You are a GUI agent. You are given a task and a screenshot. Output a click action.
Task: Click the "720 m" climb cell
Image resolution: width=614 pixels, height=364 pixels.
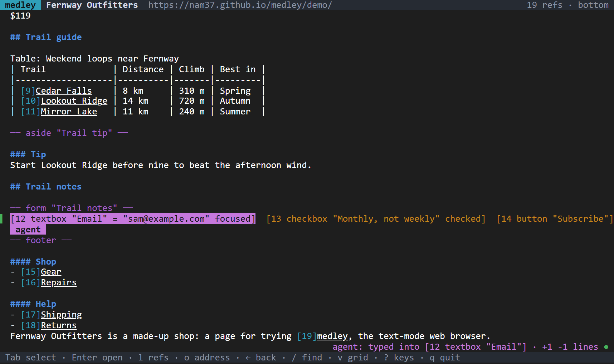click(192, 101)
